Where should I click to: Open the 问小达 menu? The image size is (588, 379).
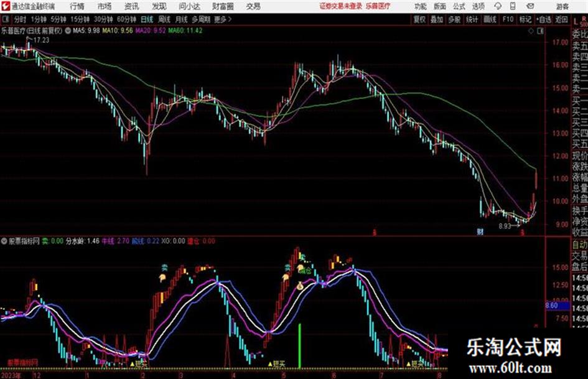189,6
